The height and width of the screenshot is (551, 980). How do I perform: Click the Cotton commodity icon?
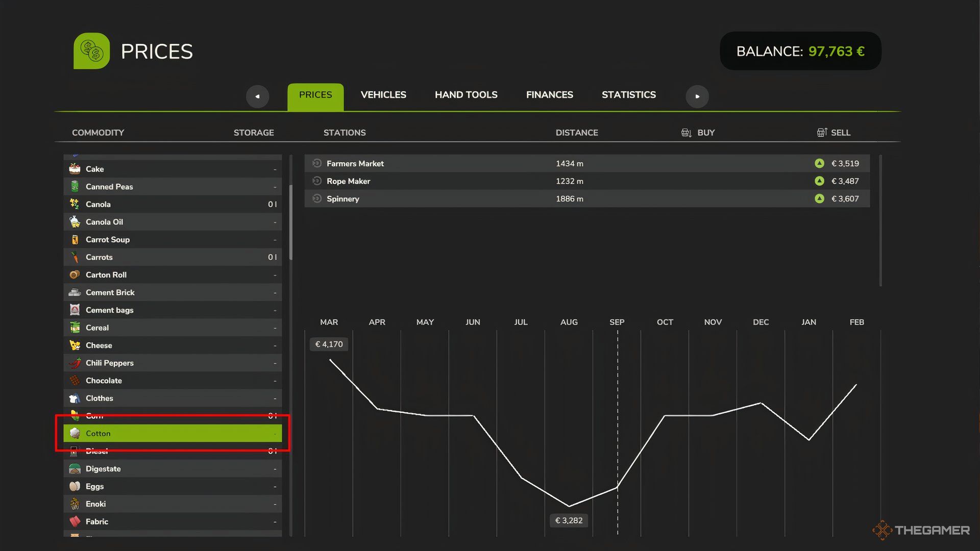[x=72, y=433]
